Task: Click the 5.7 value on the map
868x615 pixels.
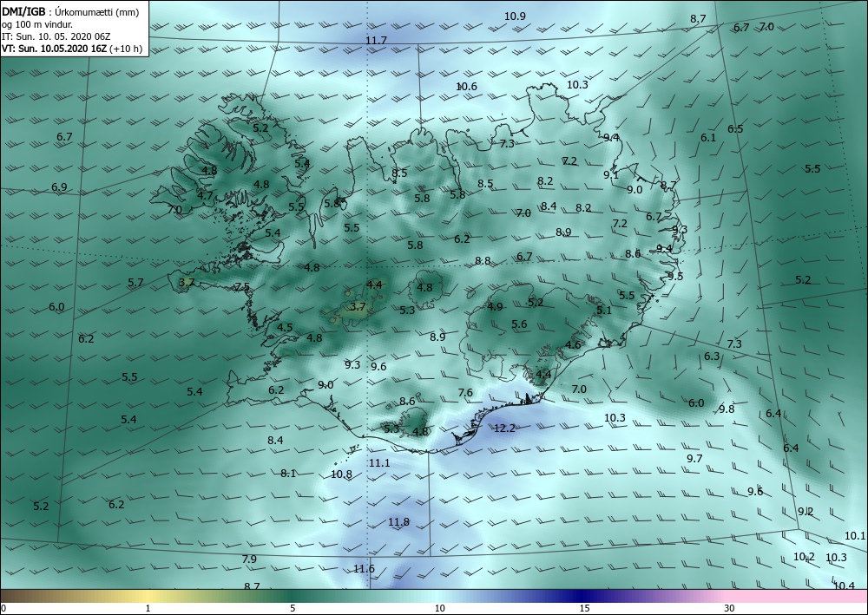Action: click(135, 283)
